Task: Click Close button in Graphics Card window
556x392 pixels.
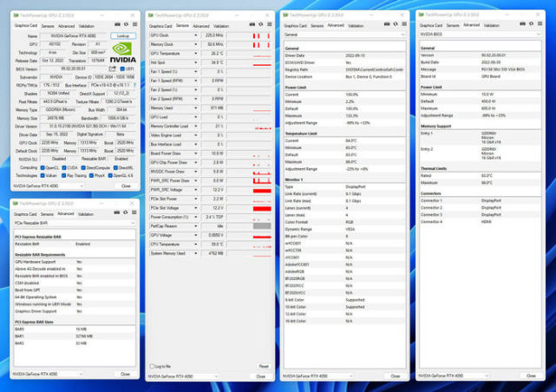Action: [x=126, y=186]
